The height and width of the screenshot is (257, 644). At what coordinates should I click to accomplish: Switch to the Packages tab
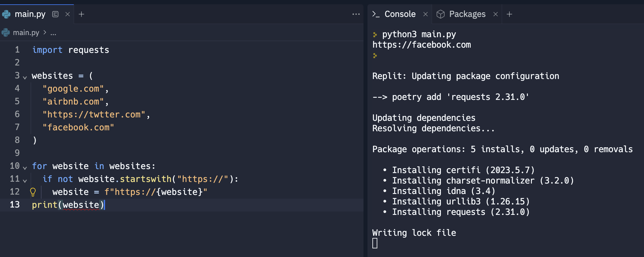click(x=467, y=14)
